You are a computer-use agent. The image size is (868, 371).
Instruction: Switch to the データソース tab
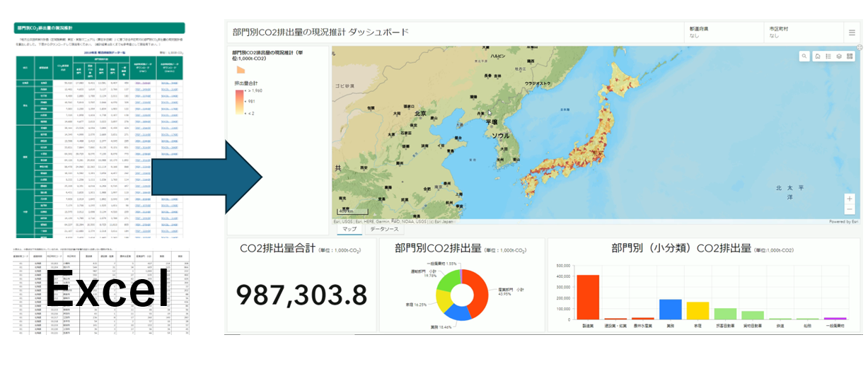pos(386,229)
